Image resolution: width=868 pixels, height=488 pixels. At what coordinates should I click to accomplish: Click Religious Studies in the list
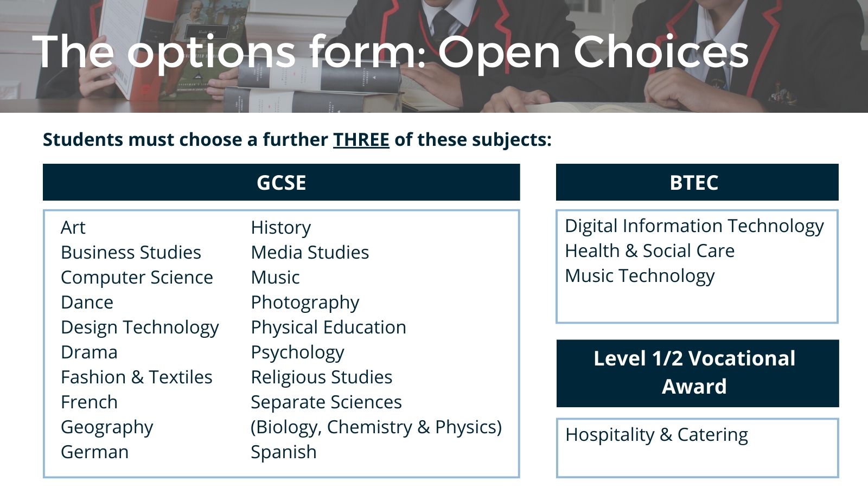pyautogui.click(x=322, y=377)
